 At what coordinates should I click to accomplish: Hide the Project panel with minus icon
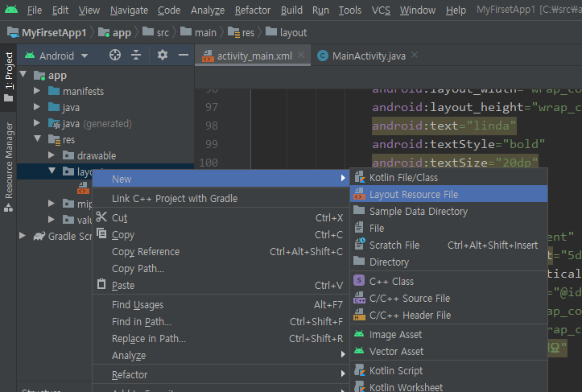[184, 56]
